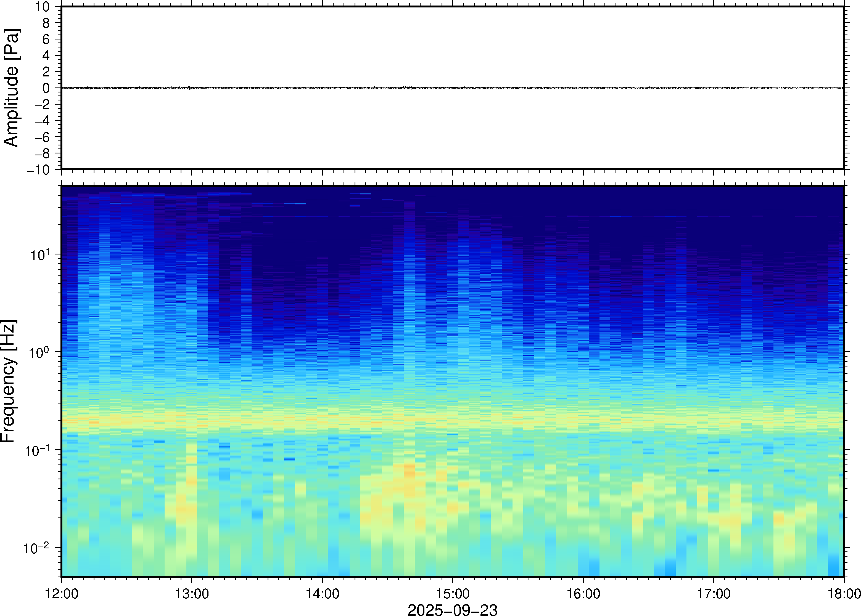Click the -10 amplitude tick label
This screenshot has height=616, width=861.
(38, 170)
